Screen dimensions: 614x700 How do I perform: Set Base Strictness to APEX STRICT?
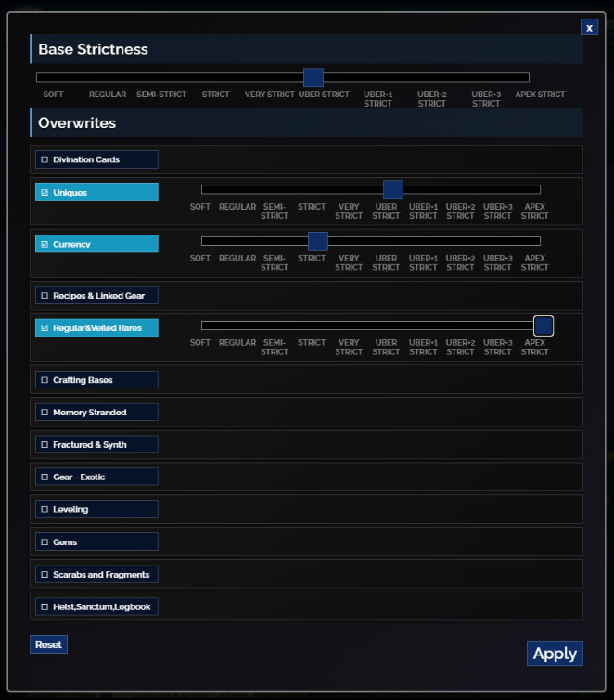pyautogui.click(x=540, y=95)
